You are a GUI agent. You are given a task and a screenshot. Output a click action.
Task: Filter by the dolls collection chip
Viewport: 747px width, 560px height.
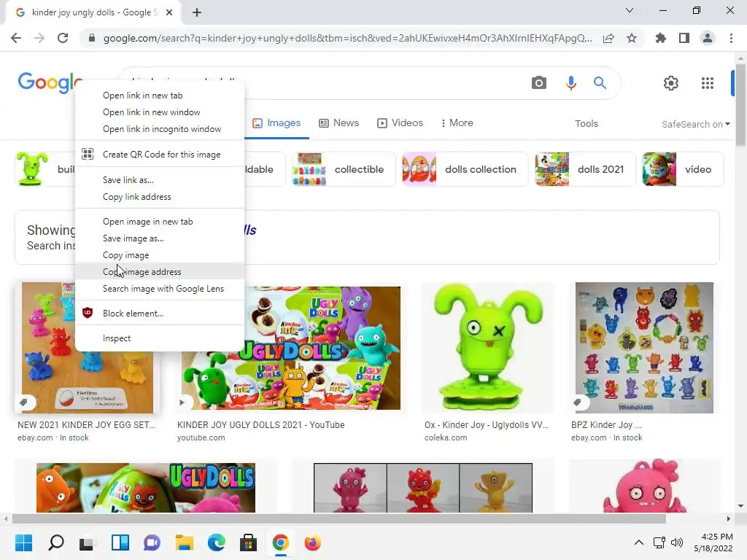465,169
